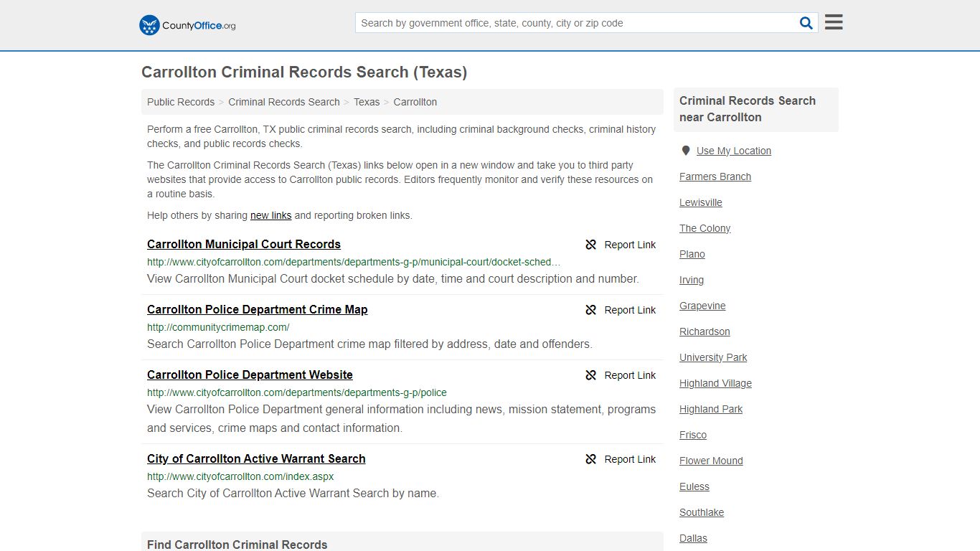
Task: Open Carrollton Municipal Court Records
Action: [244, 244]
